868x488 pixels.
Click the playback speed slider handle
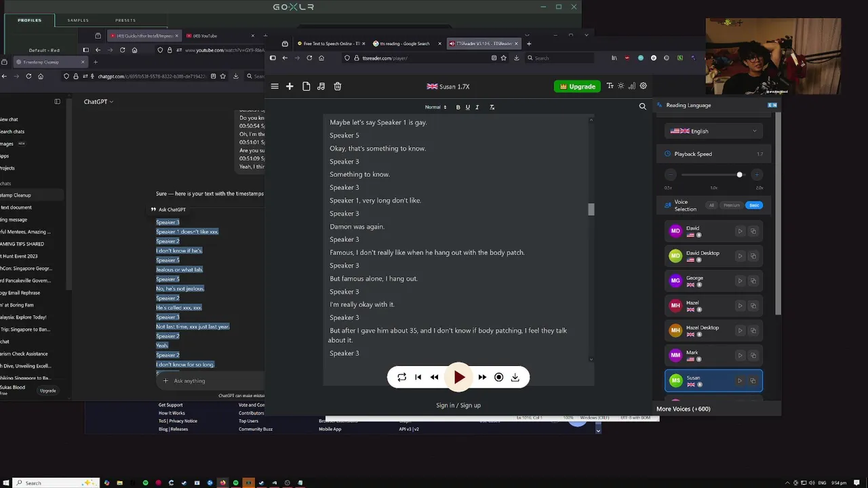pyautogui.click(x=740, y=175)
